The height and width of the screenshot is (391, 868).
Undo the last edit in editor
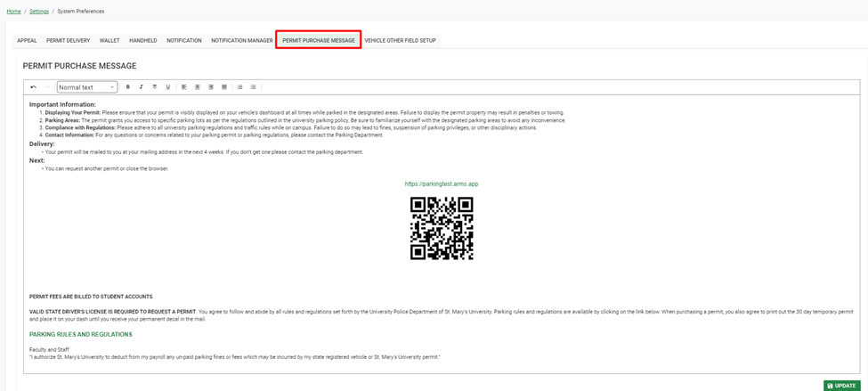[33, 87]
